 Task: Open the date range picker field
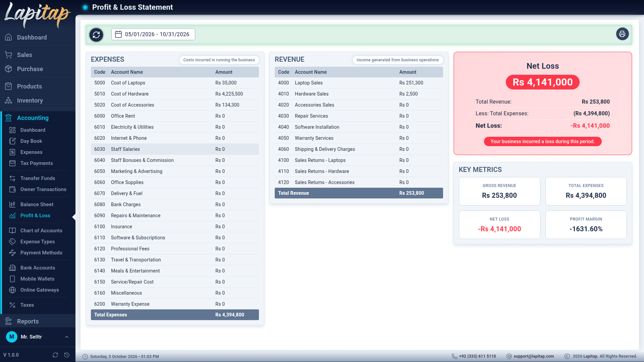tap(153, 34)
